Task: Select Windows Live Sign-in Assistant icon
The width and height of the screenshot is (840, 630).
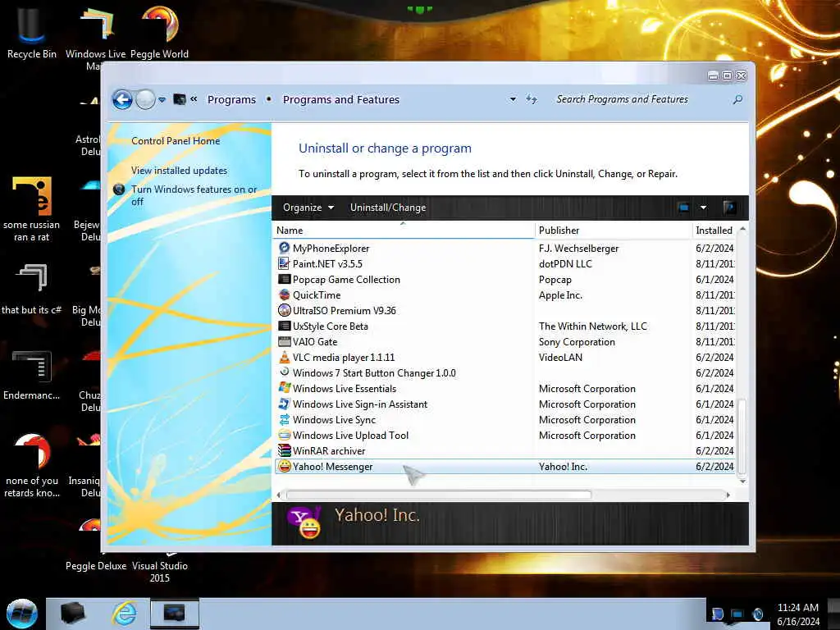Action: click(x=285, y=404)
